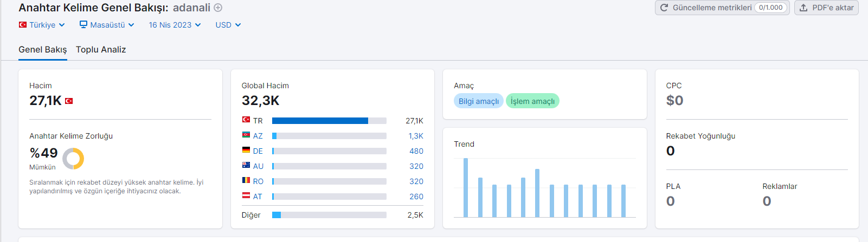Click the 260 volume value for AT
Image resolution: width=868 pixels, height=242 pixels.
416,197
